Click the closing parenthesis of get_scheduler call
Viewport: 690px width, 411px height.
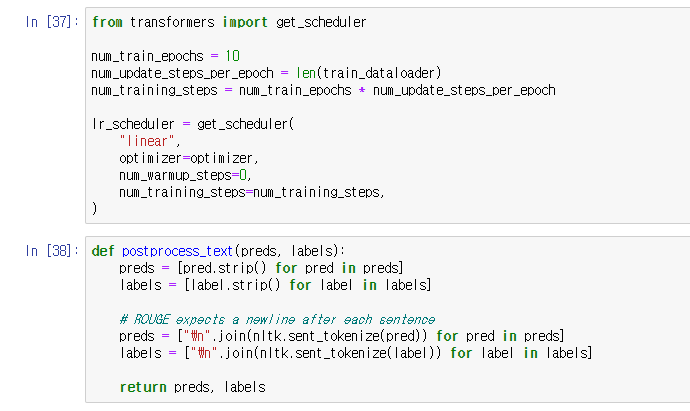[94, 208]
